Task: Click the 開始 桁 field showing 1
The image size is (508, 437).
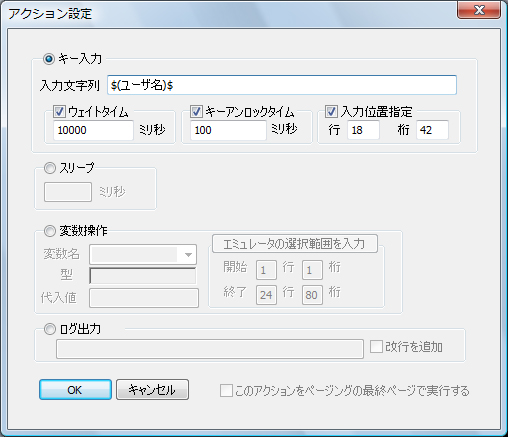Action: tap(312, 270)
